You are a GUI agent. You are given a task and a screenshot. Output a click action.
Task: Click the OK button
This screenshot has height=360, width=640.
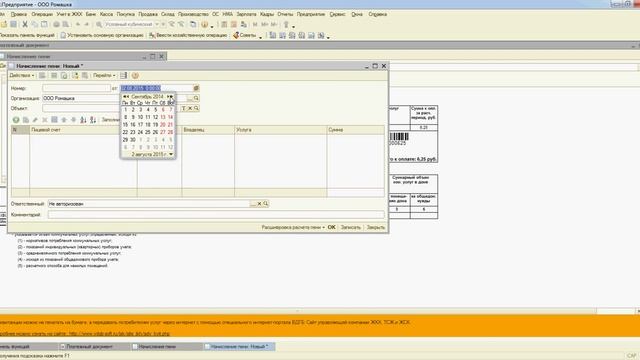coord(331,227)
